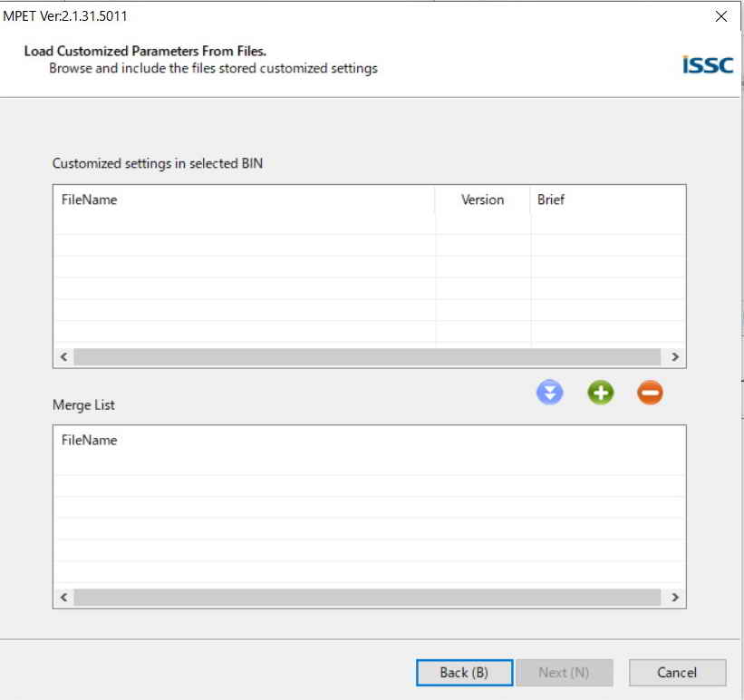Viewport: 744px width, 700px height.
Task: Click the blue double-arrow import icon
Action: click(549, 393)
